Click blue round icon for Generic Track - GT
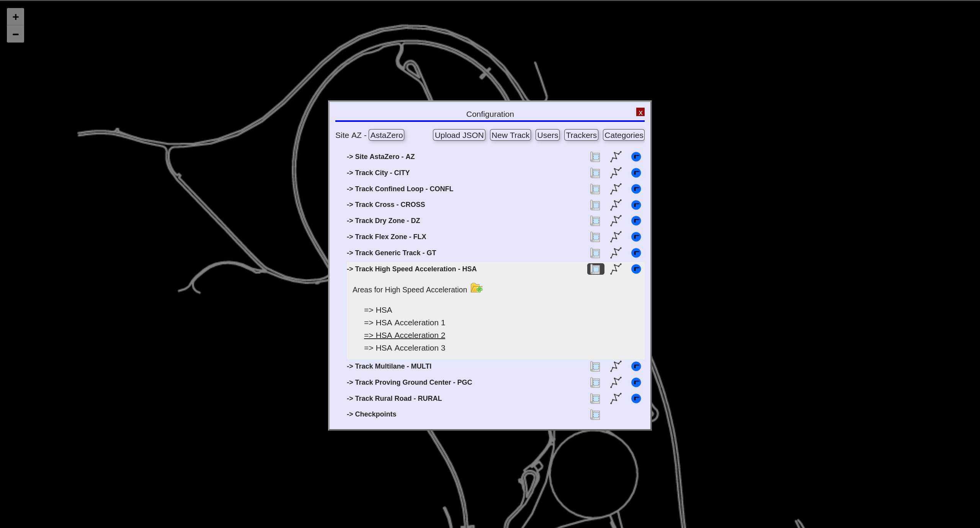Screen dimensions: 980x528 (x=636, y=253)
